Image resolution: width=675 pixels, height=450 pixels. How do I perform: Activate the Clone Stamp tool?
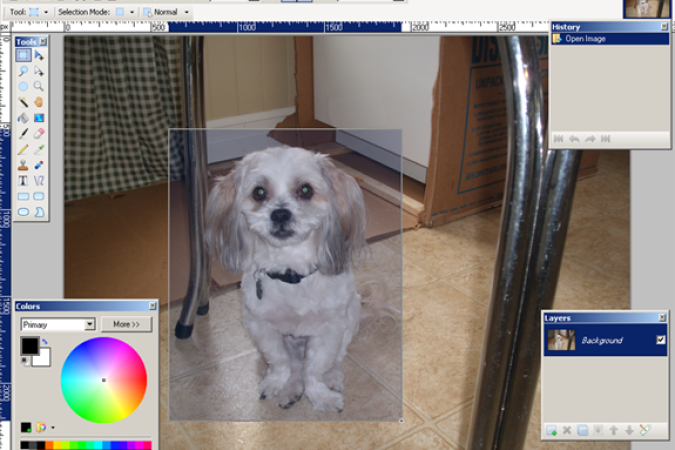pos(23,165)
